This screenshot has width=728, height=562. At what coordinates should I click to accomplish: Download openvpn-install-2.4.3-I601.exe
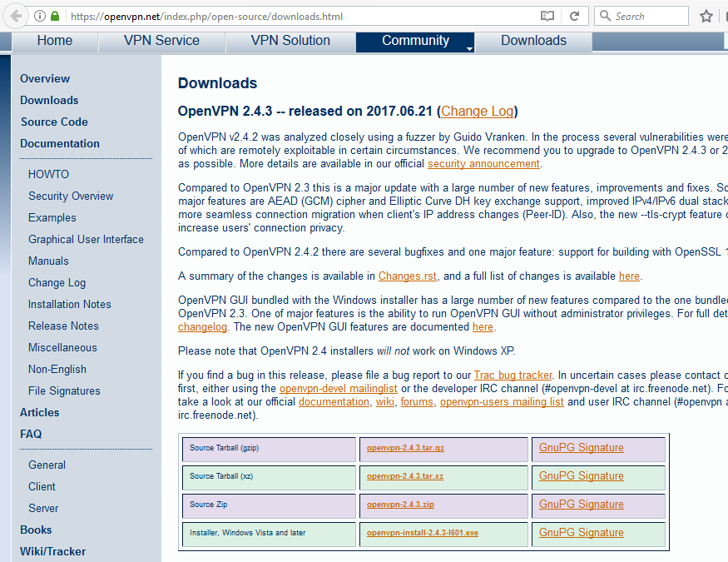pos(423,533)
